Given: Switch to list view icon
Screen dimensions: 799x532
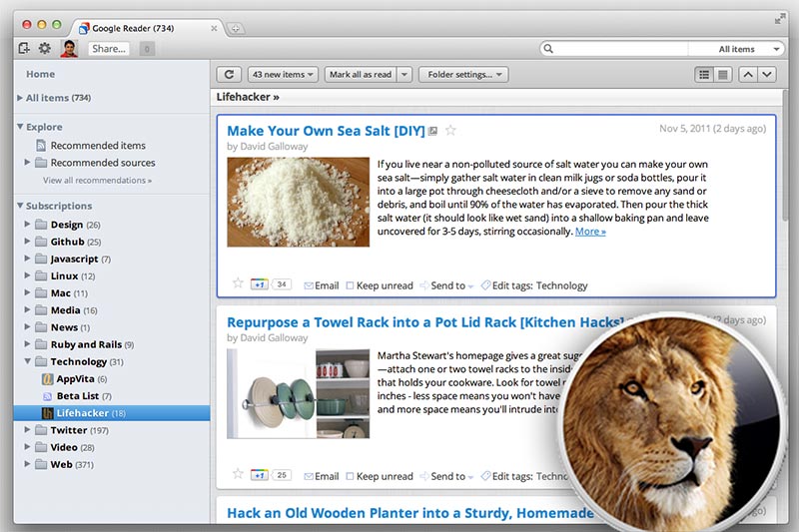Looking at the screenshot, I should pyautogui.click(x=723, y=75).
